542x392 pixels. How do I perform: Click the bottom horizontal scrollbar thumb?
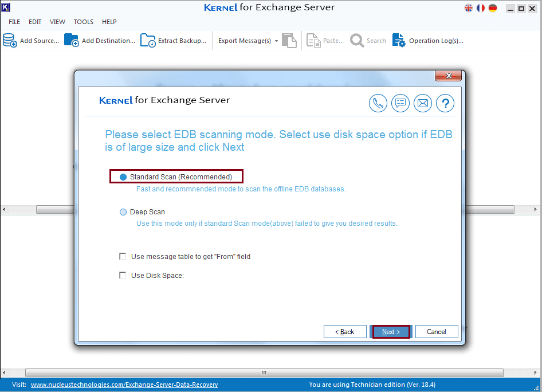(x=264, y=373)
